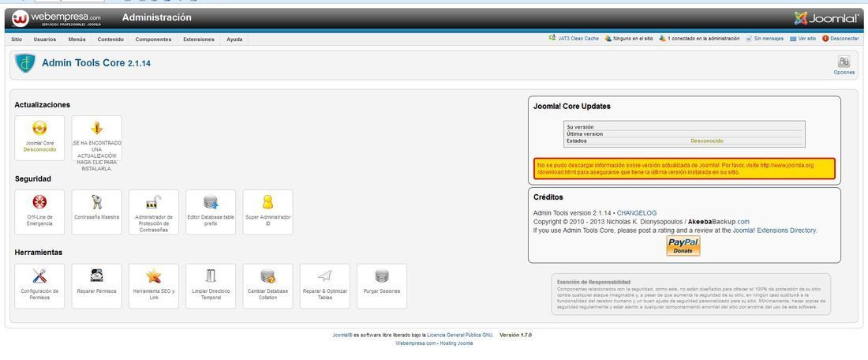Viewport: 868px width, 360px height.
Task: Open the Extensiones menu
Action: pyautogui.click(x=199, y=39)
